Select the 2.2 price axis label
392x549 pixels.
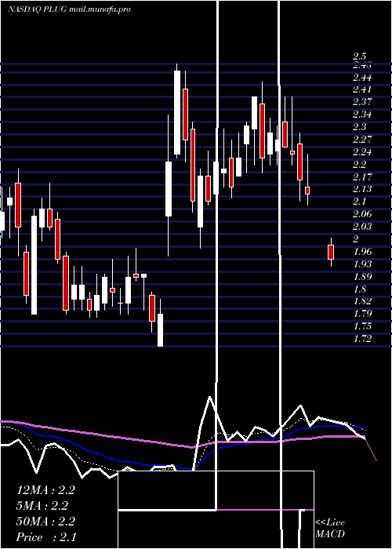(x=359, y=164)
